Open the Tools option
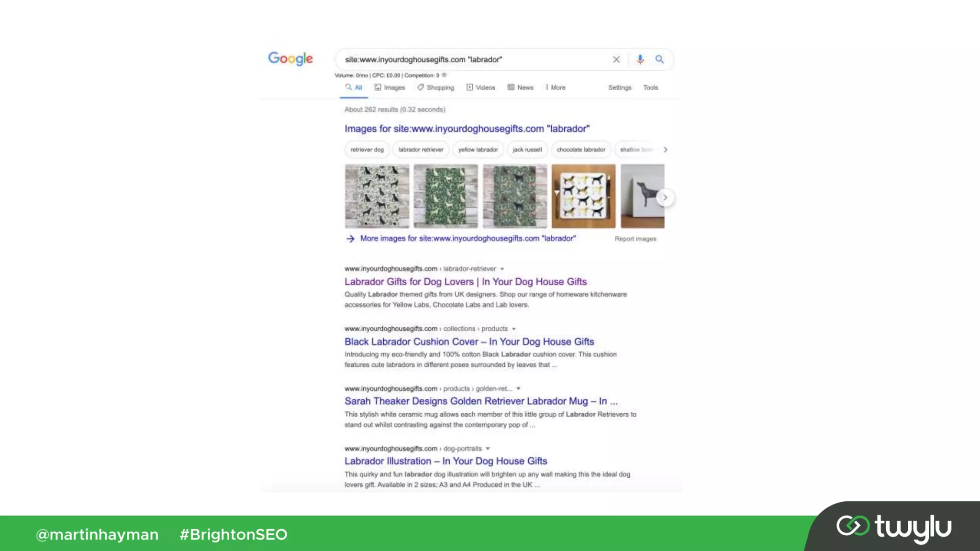 click(x=650, y=88)
